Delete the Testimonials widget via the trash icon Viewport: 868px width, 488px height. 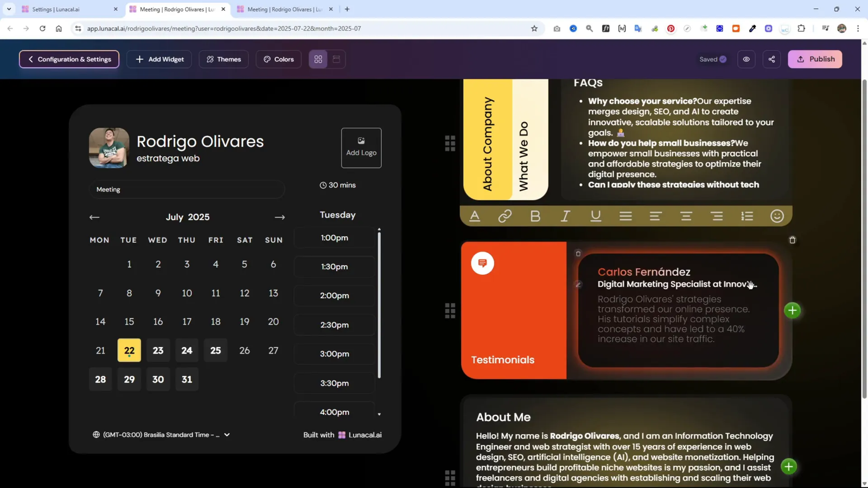point(792,239)
